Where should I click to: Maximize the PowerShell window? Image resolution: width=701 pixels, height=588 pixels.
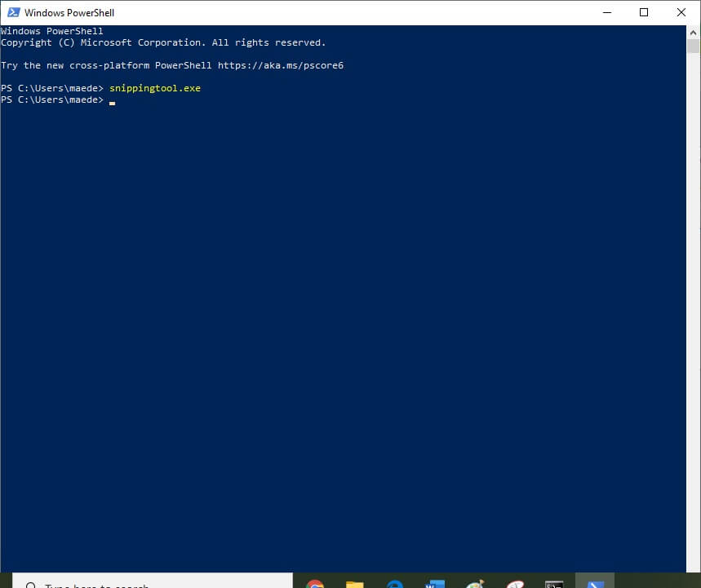[644, 12]
